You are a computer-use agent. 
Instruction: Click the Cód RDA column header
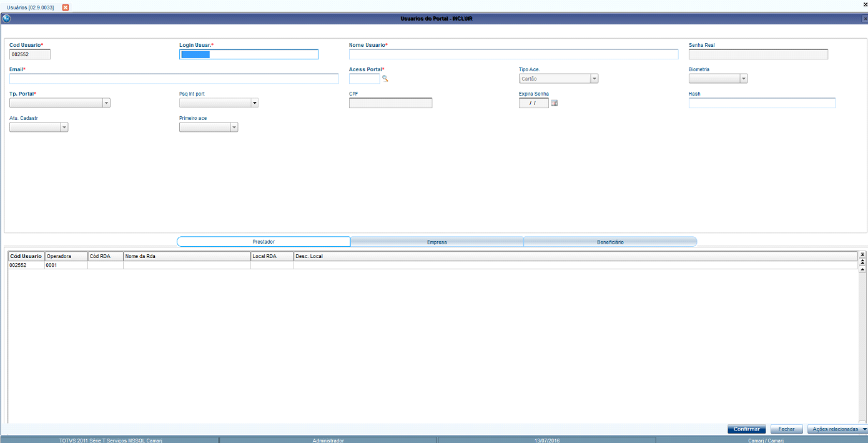click(106, 256)
